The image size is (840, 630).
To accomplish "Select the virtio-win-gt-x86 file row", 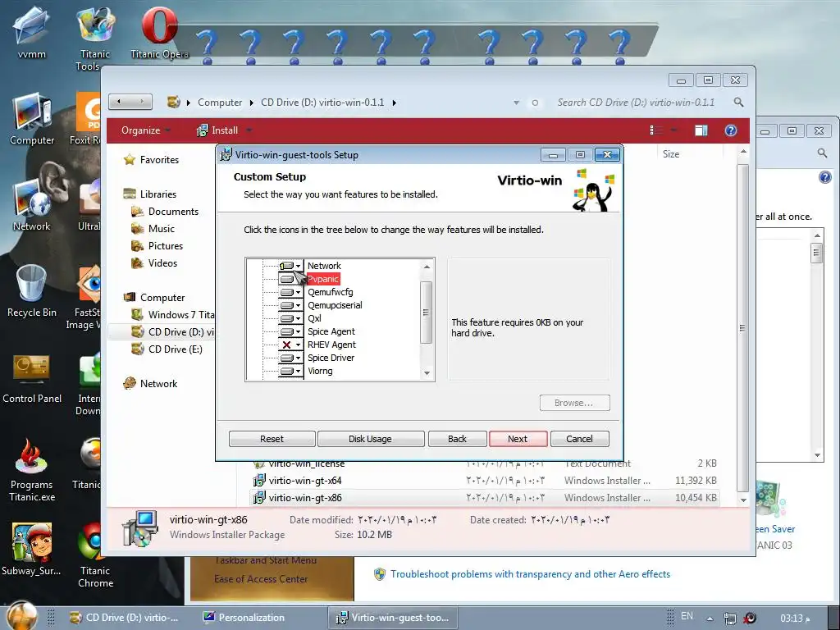I will pos(485,498).
